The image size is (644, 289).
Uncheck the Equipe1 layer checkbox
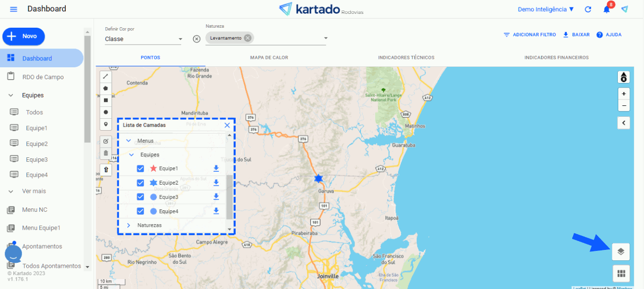click(141, 169)
